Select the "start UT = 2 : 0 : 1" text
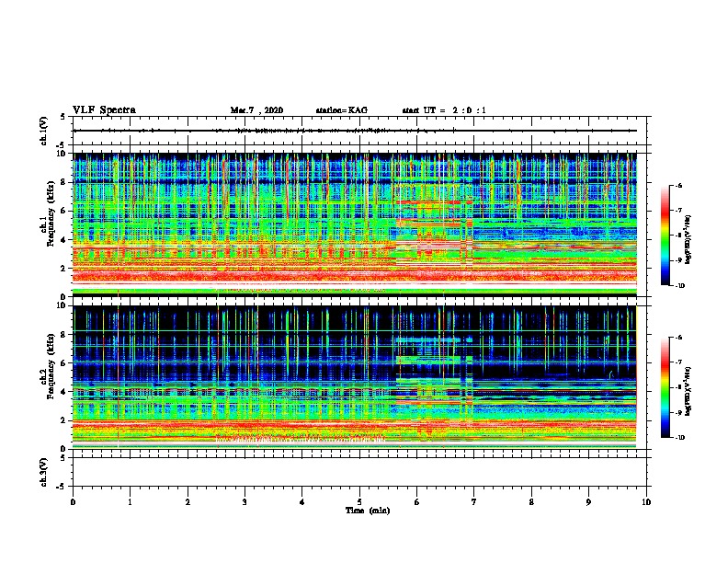This screenshot has width=728, height=563. [444, 110]
